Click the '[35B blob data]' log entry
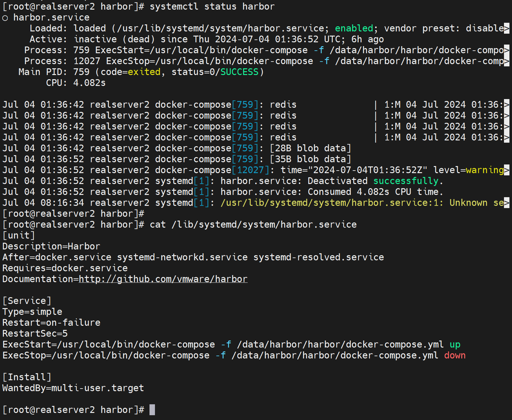 click(x=311, y=159)
